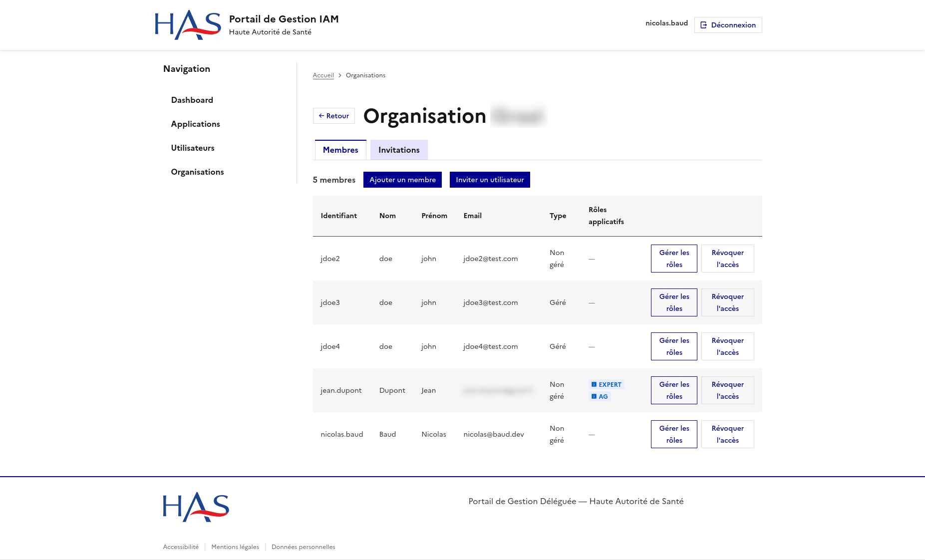The height and width of the screenshot is (560, 925).
Task: Click the AG role badge for jean.dupont
Action: pyautogui.click(x=600, y=396)
